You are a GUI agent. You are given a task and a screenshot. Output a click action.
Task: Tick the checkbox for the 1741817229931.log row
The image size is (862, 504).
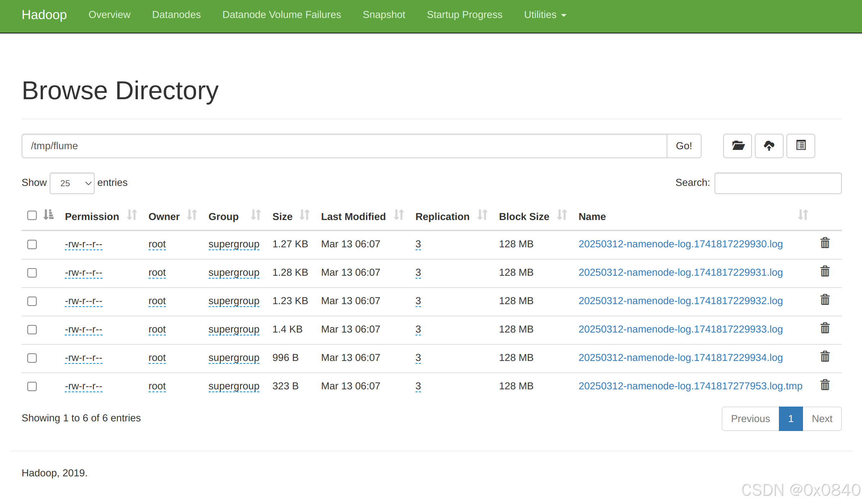pos(32,273)
